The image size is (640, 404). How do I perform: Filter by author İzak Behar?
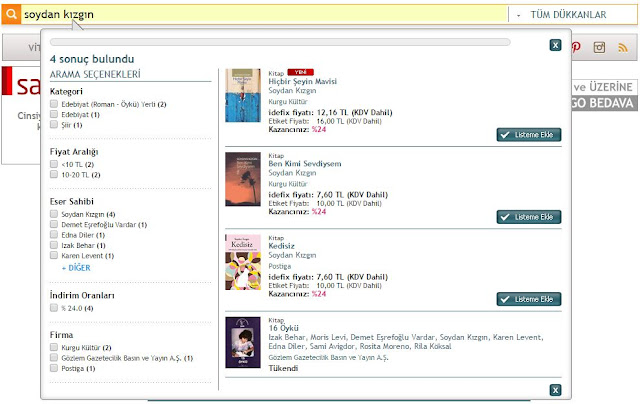click(x=54, y=244)
